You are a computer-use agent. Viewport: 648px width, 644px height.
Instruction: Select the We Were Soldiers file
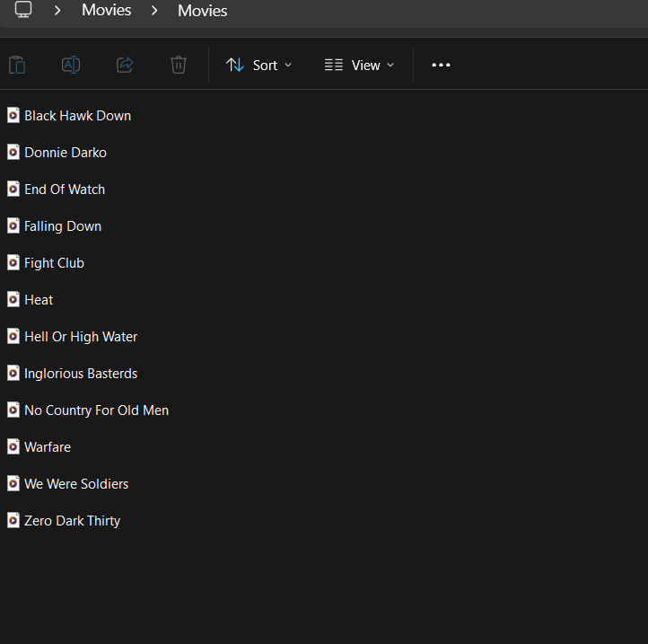pyautogui.click(x=68, y=484)
